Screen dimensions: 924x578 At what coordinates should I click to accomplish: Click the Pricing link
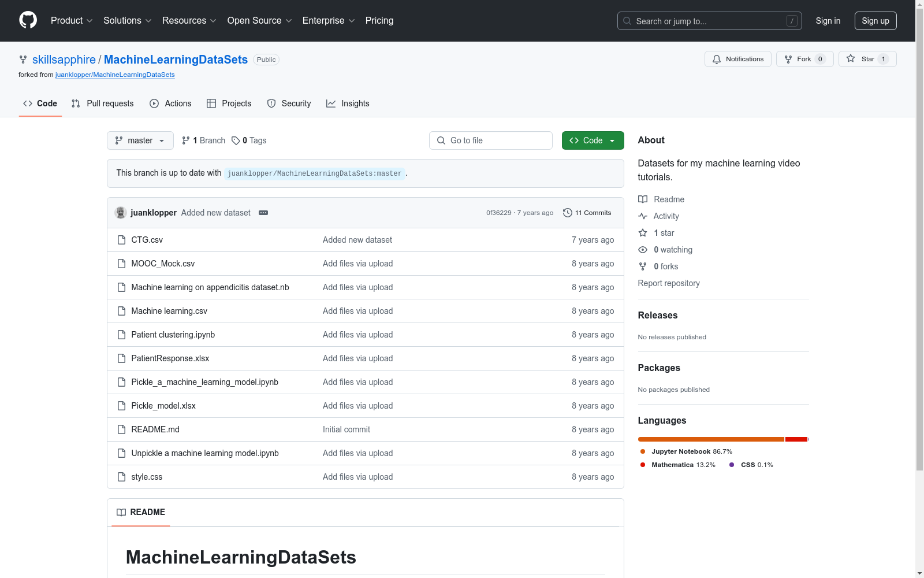(x=379, y=21)
